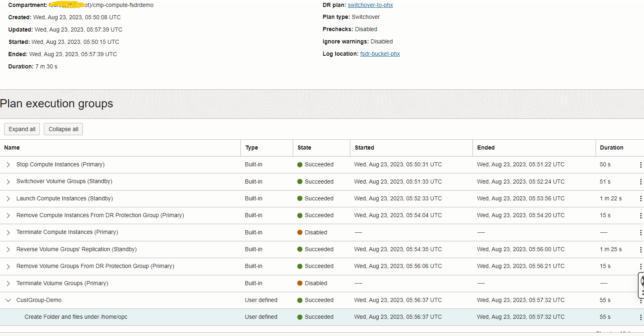Screen dimensions: 644x336
Task: Click the '1 m 25 s' duration value
Action: pos(611,249)
